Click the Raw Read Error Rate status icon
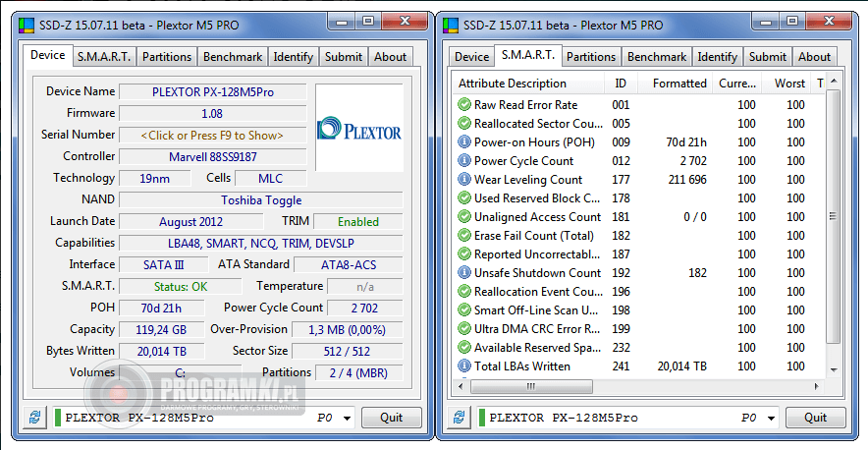The image size is (868, 450). pos(463,105)
